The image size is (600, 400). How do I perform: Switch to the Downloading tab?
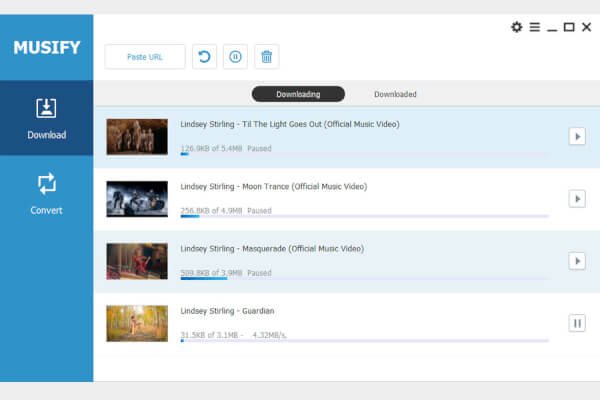pyautogui.click(x=298, y=94)
